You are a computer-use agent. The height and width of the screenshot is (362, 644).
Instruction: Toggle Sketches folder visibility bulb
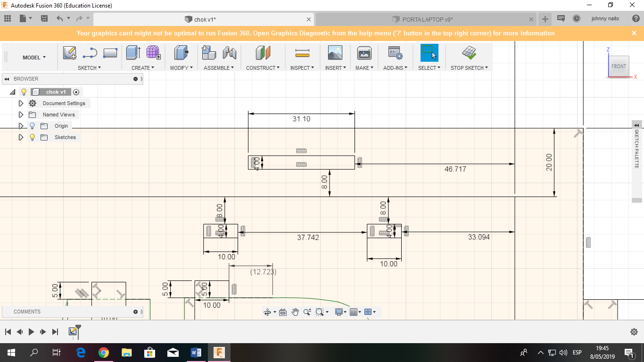click(32, 137)
